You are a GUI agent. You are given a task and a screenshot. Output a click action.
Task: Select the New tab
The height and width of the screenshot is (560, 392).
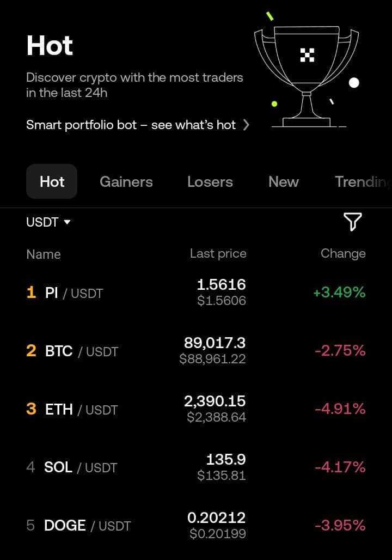coord(283,182)
